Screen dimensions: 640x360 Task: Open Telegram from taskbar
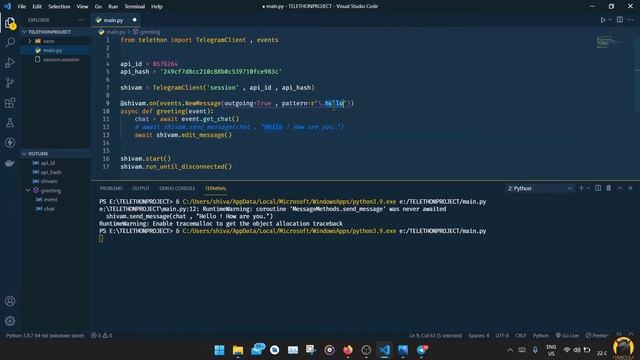coord(422,350)
